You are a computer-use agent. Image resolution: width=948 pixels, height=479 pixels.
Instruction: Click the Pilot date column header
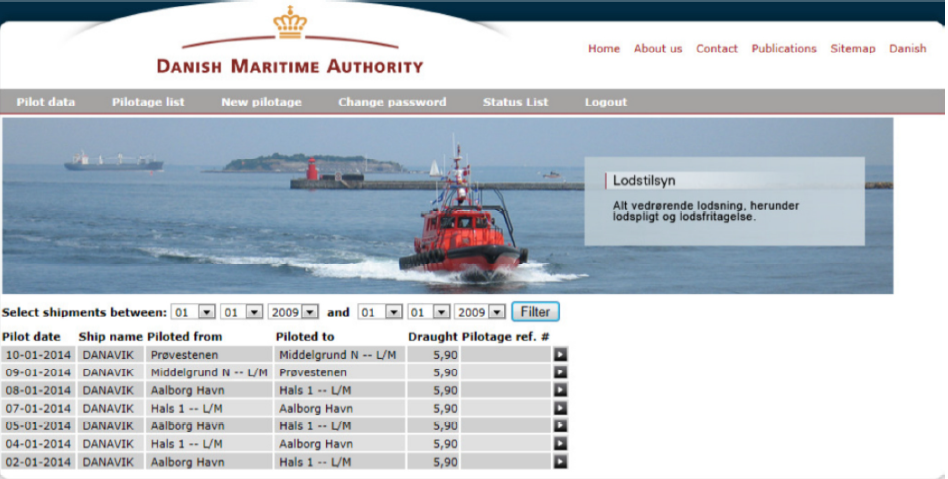click(x=31, y=337)
